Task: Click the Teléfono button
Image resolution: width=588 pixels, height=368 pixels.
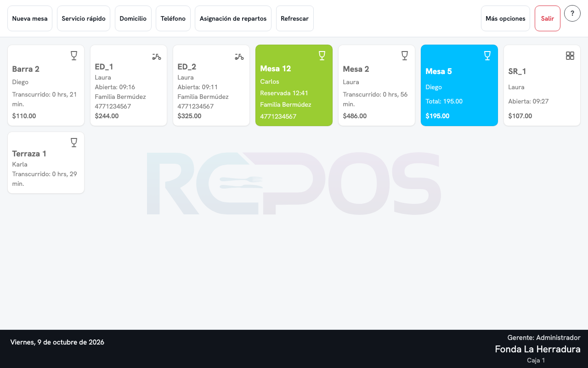Action: point(173,18)
